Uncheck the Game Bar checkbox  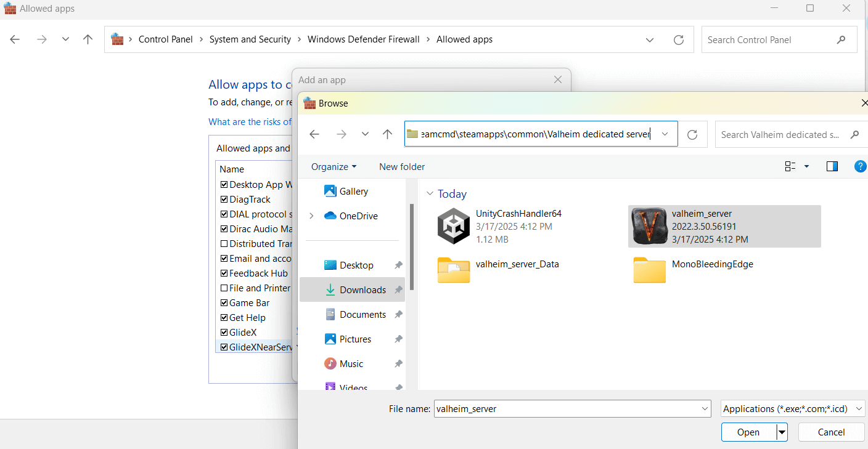(224, 303)
